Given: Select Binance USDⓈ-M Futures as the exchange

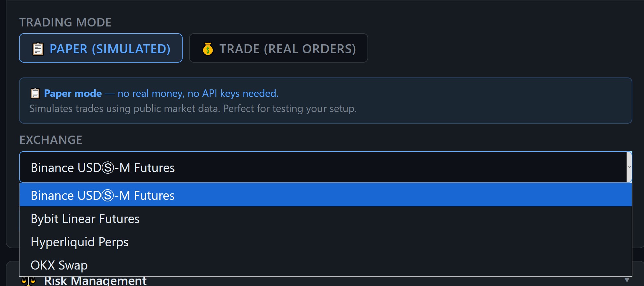Looking at the screenshot, I should 102,195.
